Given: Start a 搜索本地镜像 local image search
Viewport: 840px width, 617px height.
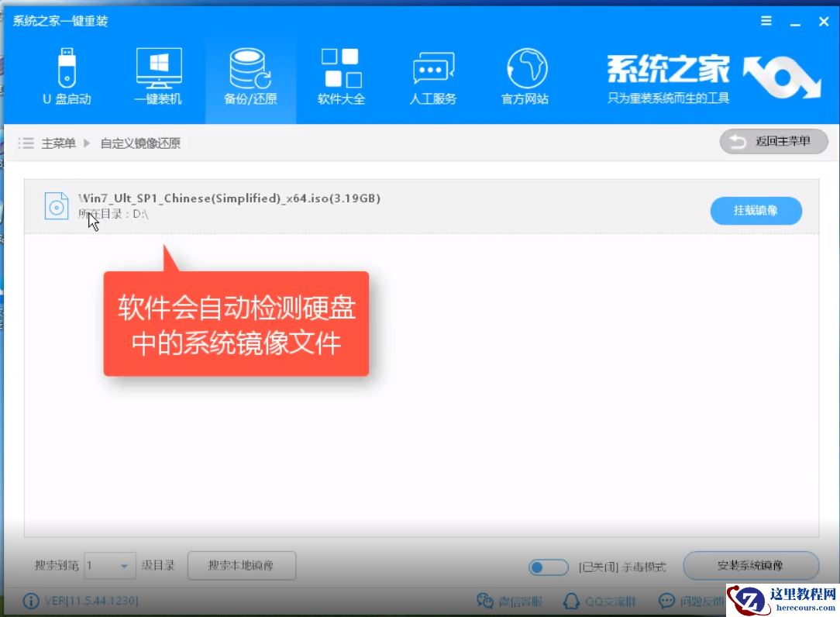Looking at the screenshot, I should (x=241, y=566).
